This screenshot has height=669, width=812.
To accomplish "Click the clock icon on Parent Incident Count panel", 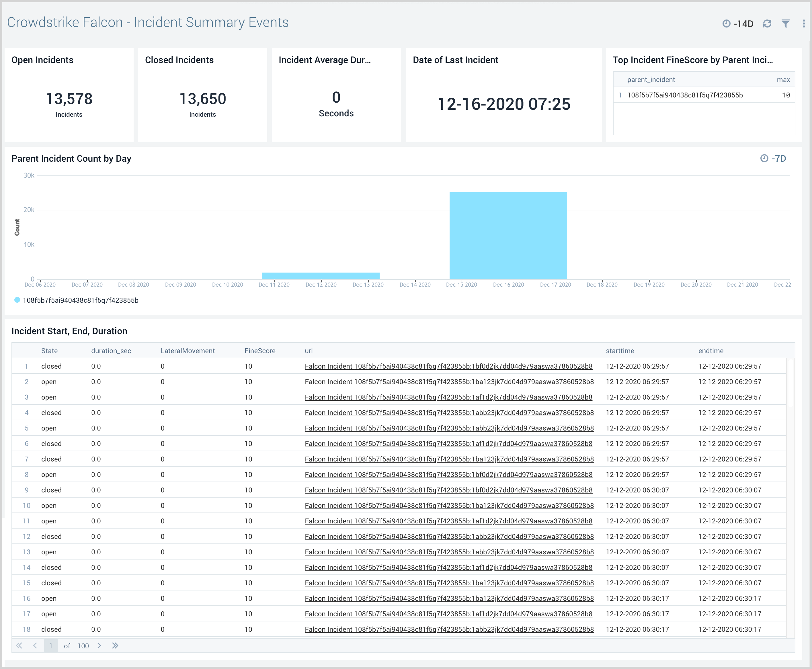I will pyautogui.click(x=764, y=159).
